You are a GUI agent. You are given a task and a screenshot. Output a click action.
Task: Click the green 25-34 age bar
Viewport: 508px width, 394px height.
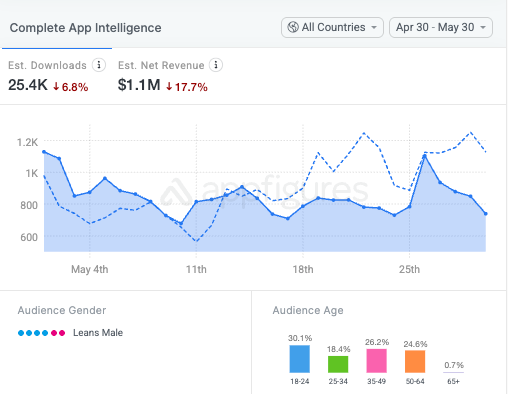click(x=338, y=364)
